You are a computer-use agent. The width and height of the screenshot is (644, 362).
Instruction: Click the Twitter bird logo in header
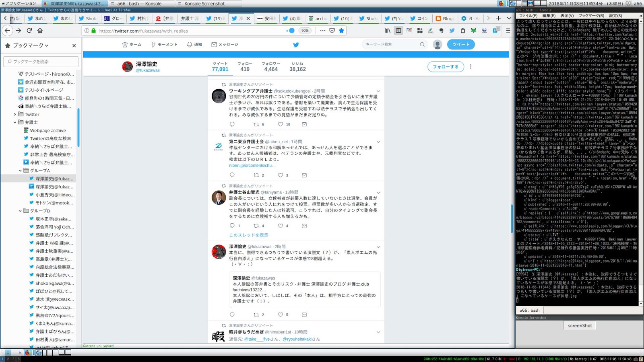pyautogui.click(x=296, y=45)
